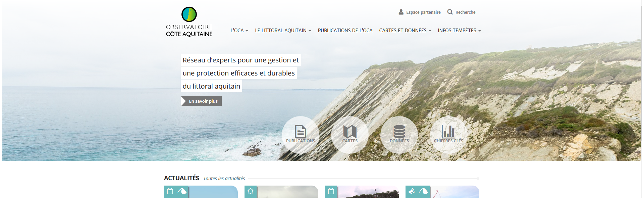Click wave icon on first news card
644x198 pixels.
click(x=182, y=191)
